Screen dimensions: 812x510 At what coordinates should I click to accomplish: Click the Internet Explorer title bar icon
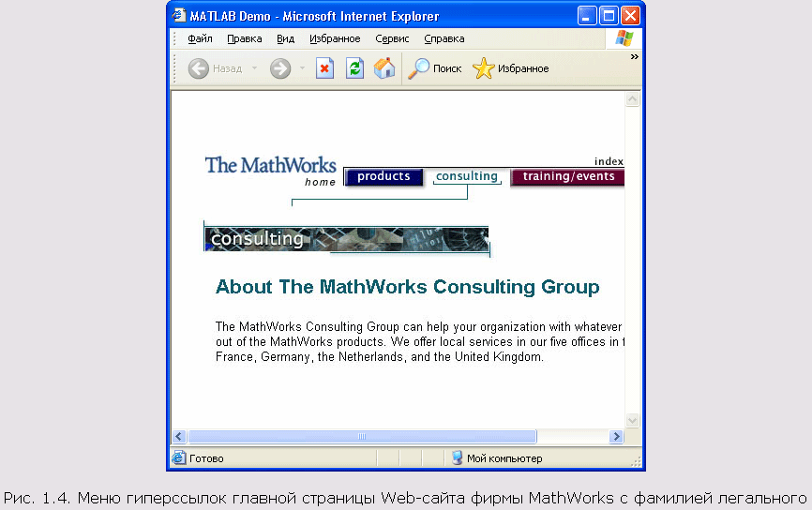pyautogui.click(x=179, y=15)
